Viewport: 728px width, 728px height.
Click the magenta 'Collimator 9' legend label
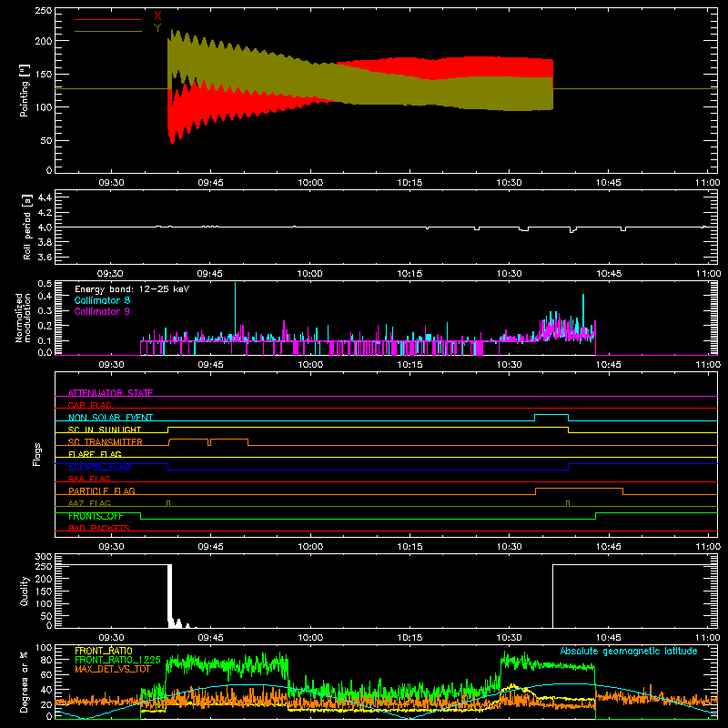tap(102, 311)
